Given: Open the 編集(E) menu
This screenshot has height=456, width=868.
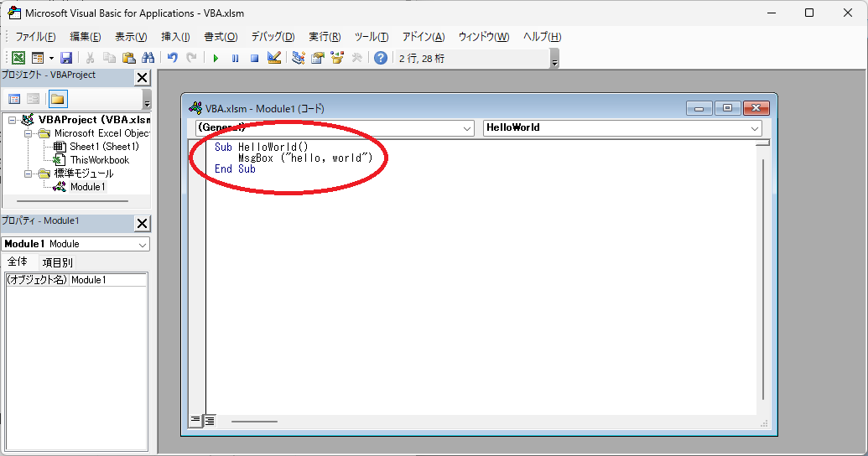Looking at the screenshot, I should [86, 37].
